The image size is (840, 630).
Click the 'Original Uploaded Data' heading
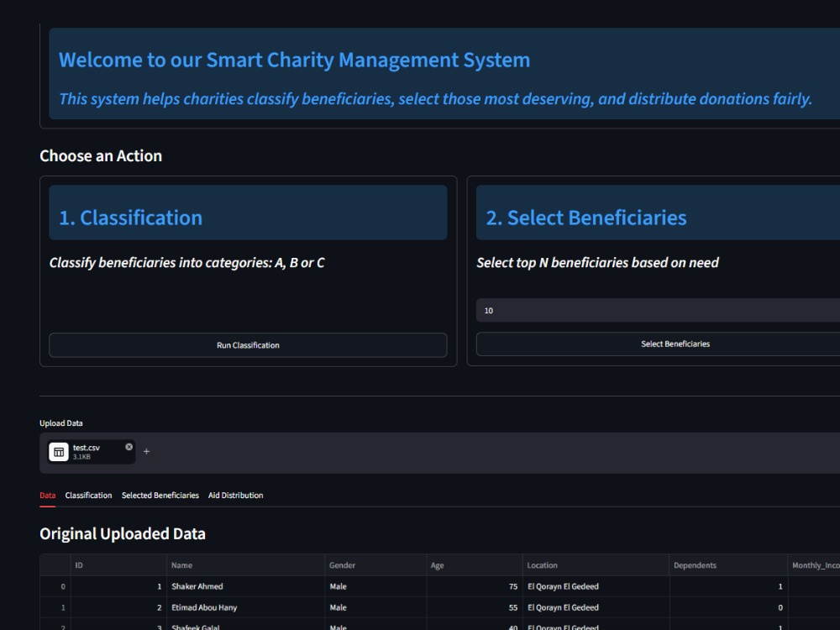(x=123, y=533)
